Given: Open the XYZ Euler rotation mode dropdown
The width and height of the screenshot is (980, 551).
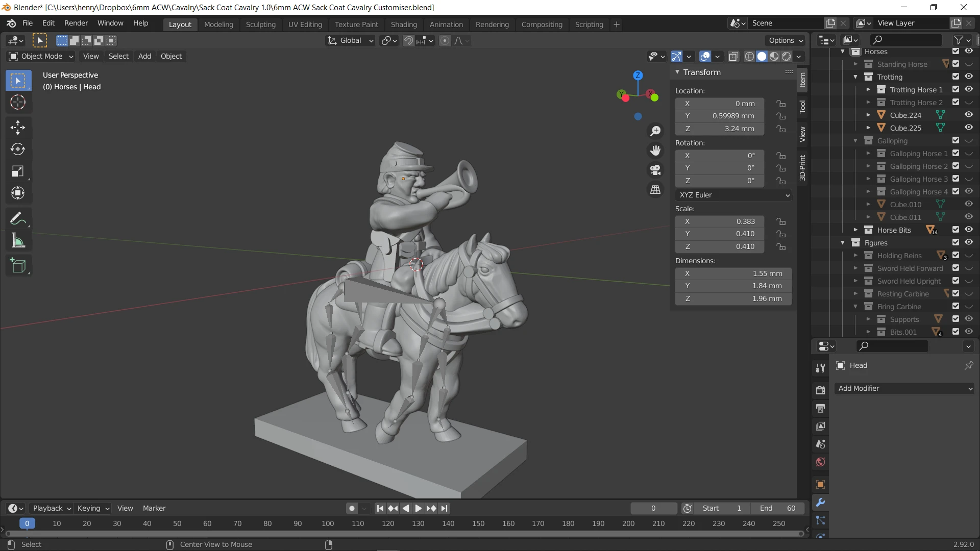Looking at the screenshot, I should [x=733, y=195].
